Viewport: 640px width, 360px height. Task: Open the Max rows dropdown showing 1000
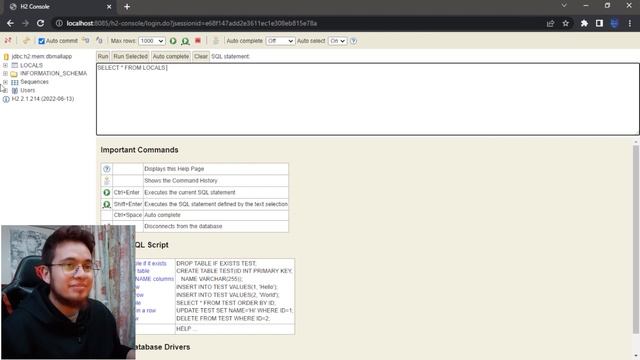[x=151, y=41]
